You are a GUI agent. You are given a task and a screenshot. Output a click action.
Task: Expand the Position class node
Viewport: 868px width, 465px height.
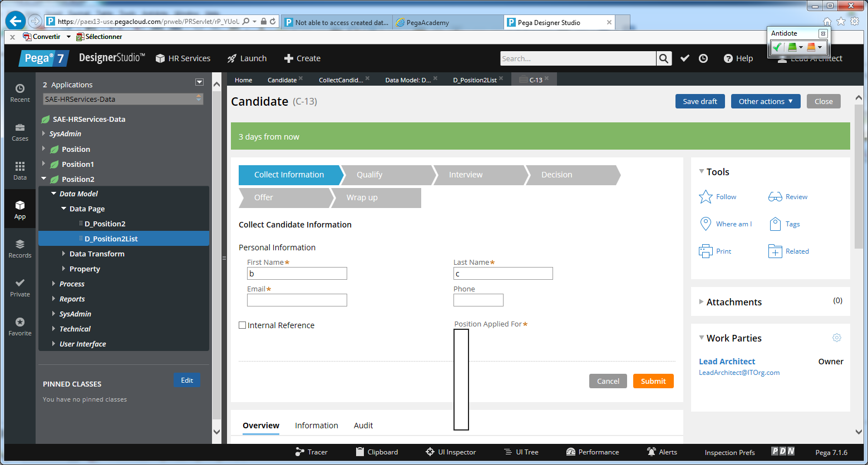click(45, 149)
